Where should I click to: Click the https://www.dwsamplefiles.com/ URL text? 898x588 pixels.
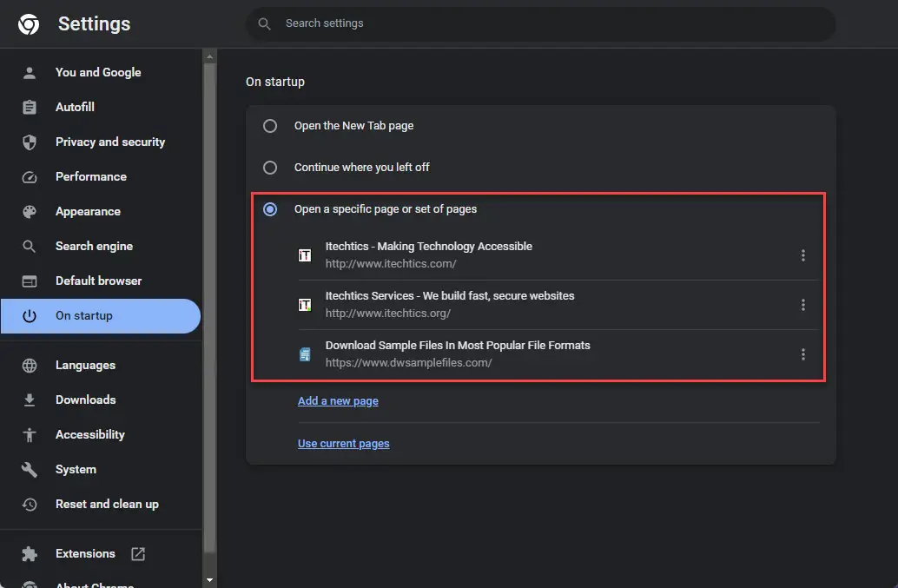point(409,363)
